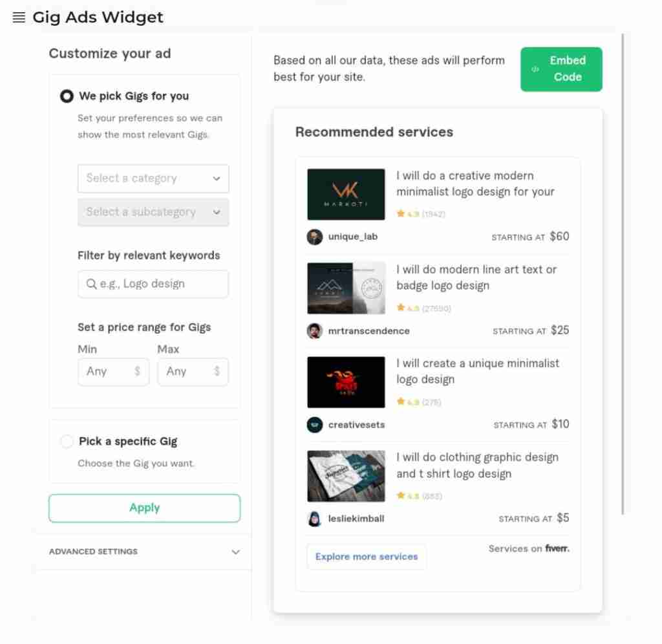Open the 'Select a subcategory' dropdown

coord(153,213)
